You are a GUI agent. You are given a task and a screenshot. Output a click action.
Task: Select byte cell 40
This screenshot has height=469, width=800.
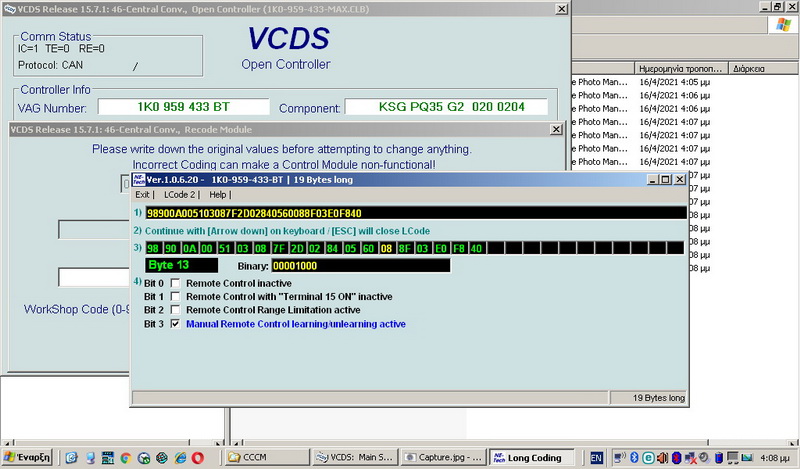point(477,248)
